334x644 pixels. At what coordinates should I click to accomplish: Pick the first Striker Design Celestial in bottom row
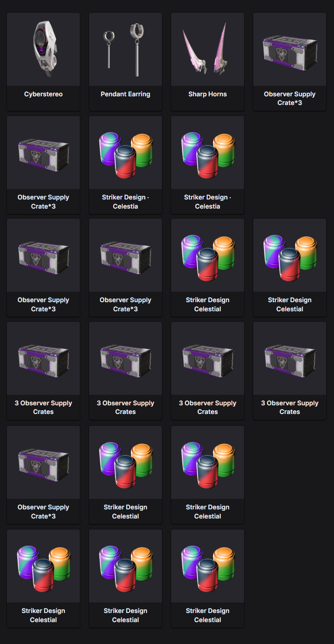point(43,578)
